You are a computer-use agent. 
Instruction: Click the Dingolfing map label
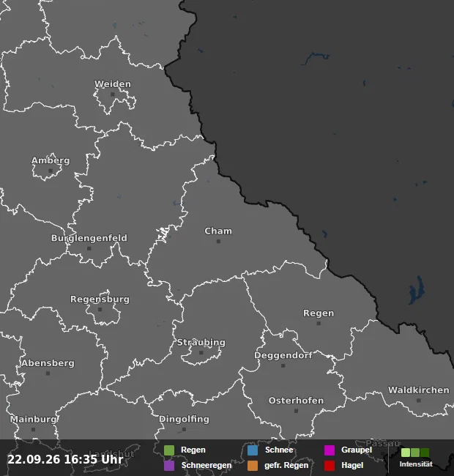click(x=185, y=419)
